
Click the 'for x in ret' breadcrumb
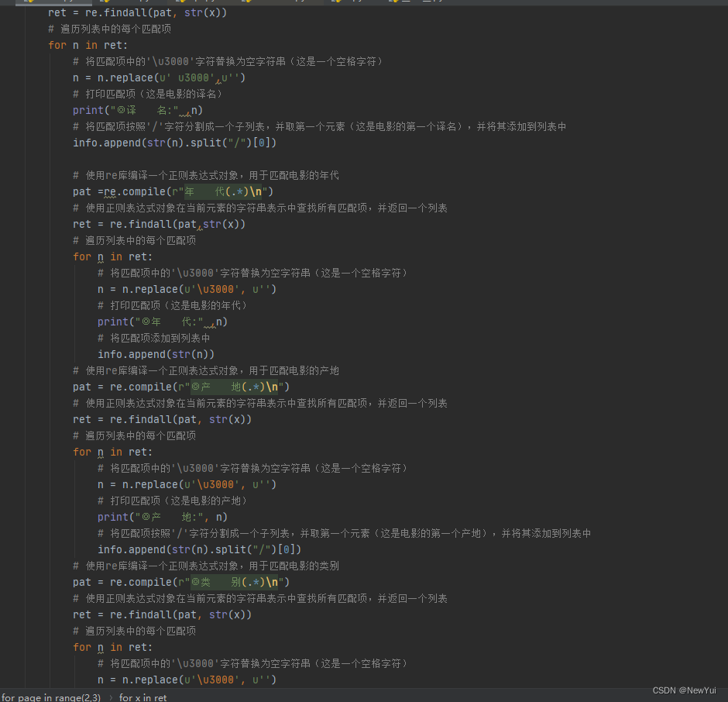[143, 697]
